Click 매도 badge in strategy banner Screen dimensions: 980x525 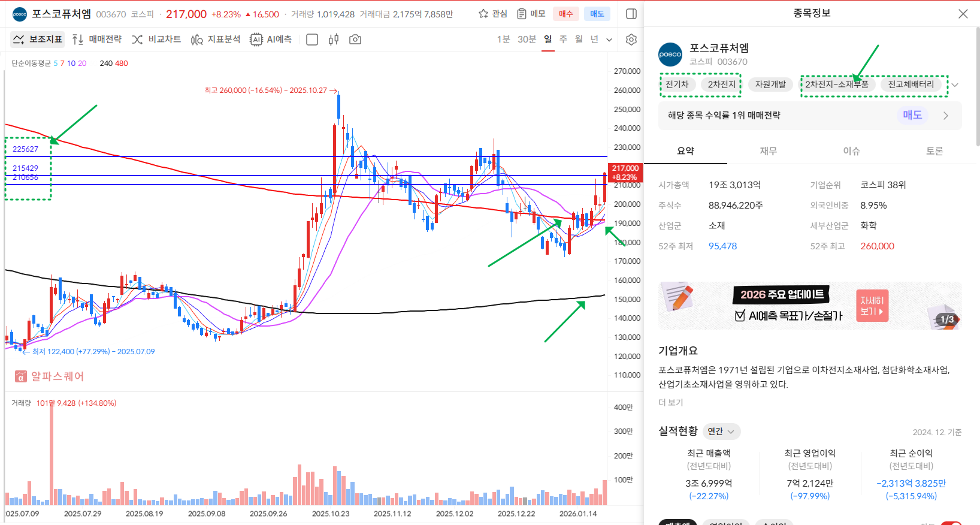(x=912, y=115)
